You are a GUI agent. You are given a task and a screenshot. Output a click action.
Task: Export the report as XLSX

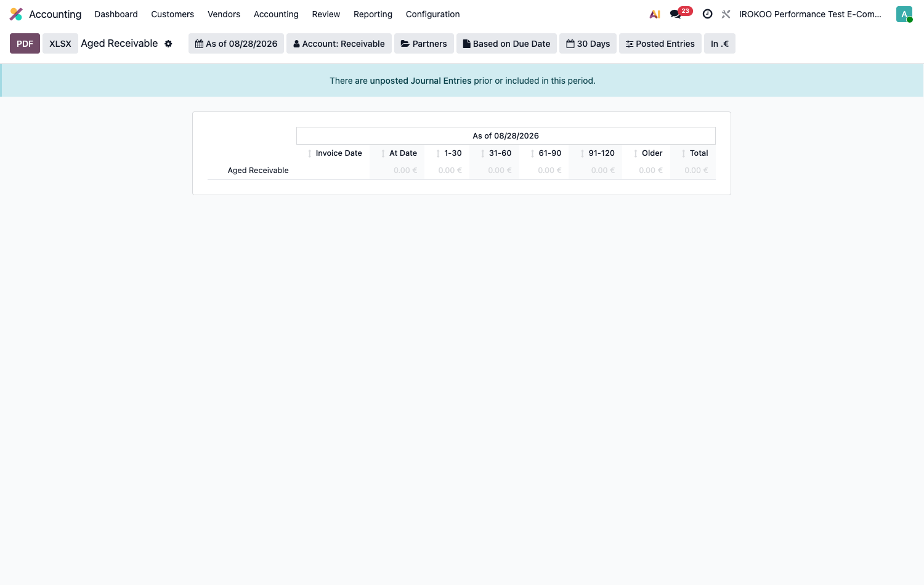pyautogui.click(x=60, y=44)
